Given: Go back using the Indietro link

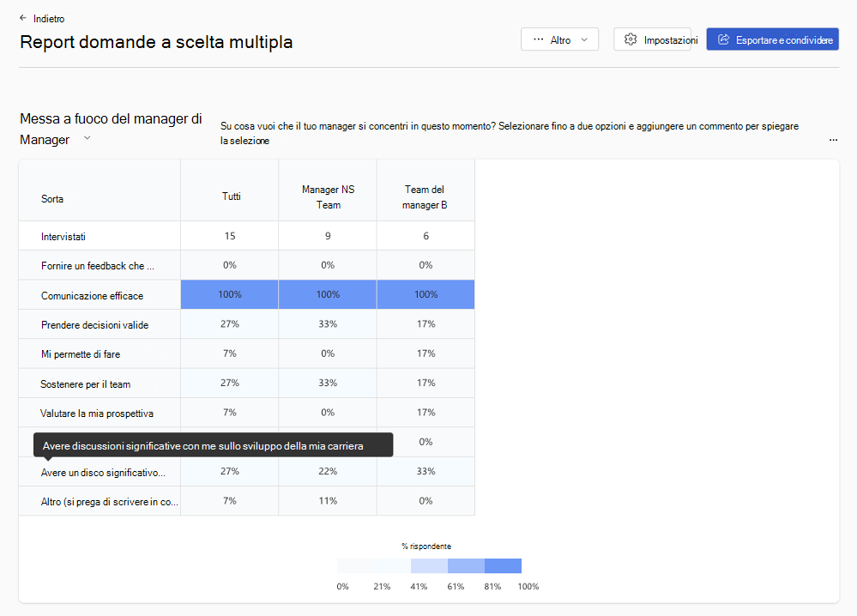Looking at the screenshot, I should click(49, 18).
